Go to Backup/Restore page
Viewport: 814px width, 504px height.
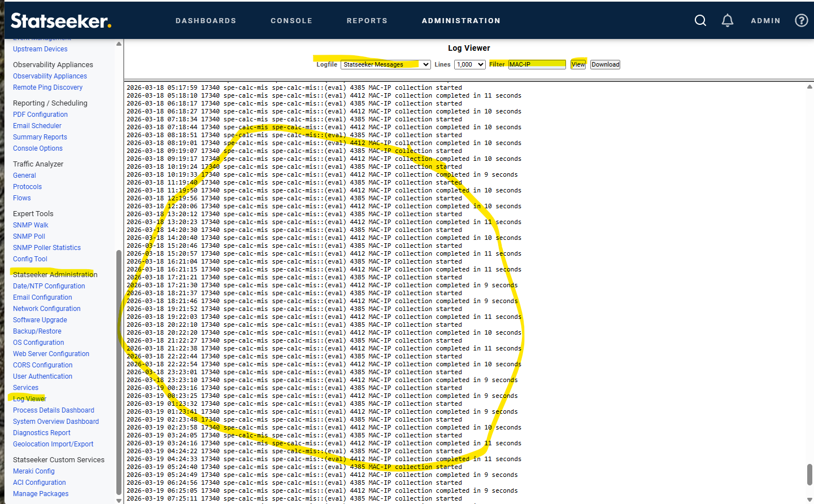(37, 331)
